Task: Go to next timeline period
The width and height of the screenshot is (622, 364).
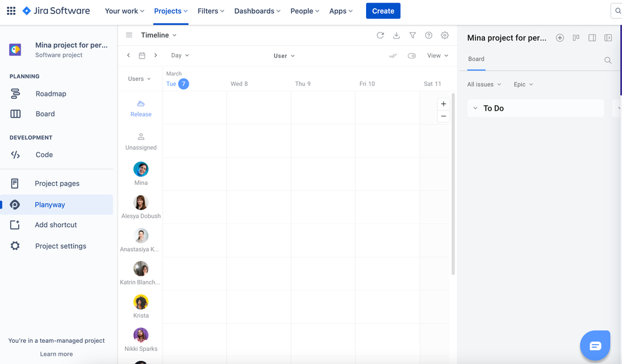Action: point(156,55)
